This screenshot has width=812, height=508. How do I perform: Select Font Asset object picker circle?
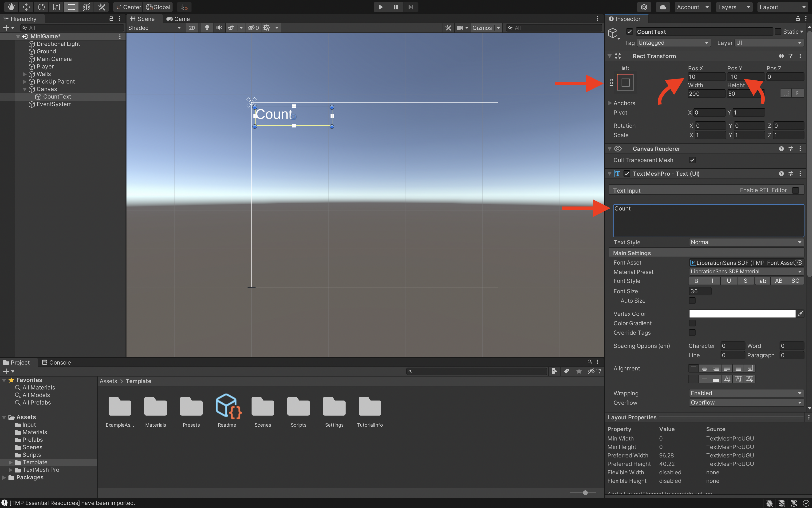tap(800, 262)
